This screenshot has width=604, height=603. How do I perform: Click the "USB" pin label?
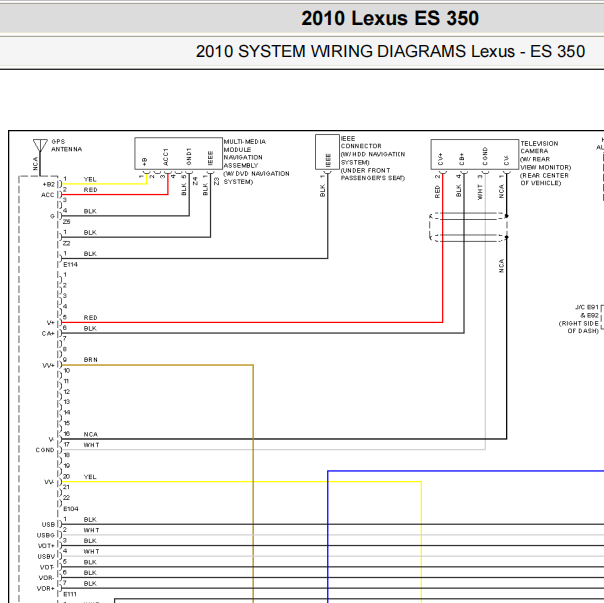48,525
